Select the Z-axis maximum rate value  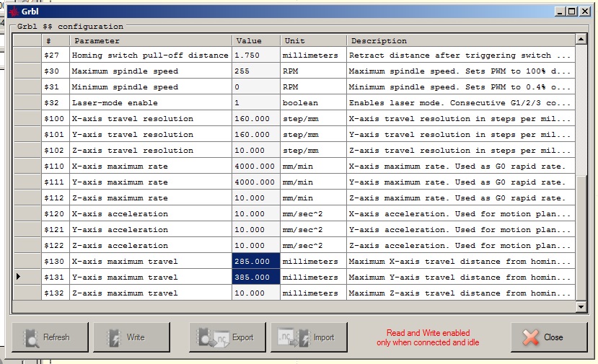tap(256, 197)
